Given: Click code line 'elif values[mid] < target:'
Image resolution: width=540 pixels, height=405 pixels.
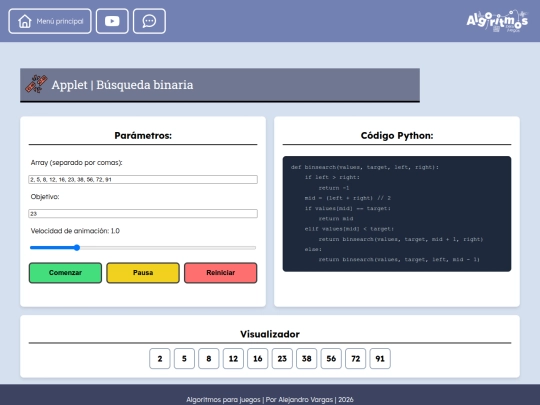Looking at the screenshot, I should (349, 229).
